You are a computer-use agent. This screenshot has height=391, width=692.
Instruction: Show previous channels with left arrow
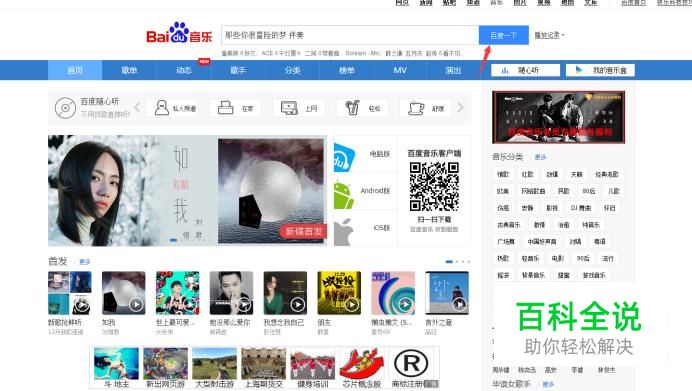point(137,107)
